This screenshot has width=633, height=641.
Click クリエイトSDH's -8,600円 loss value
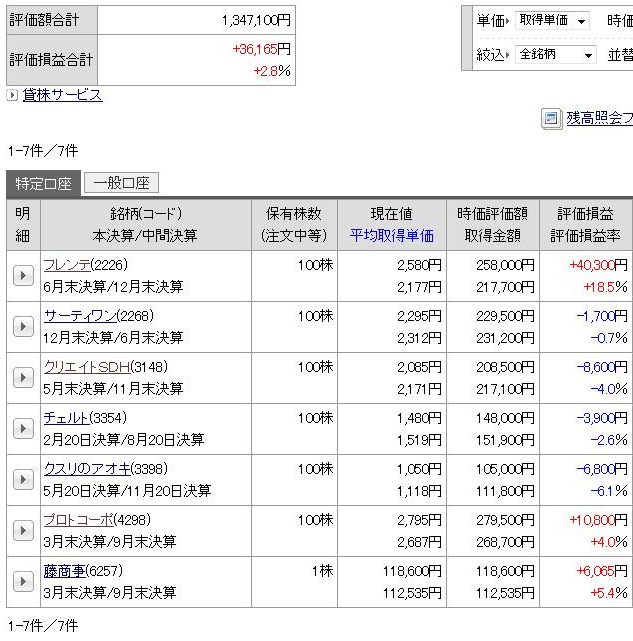tap(602, 367)
